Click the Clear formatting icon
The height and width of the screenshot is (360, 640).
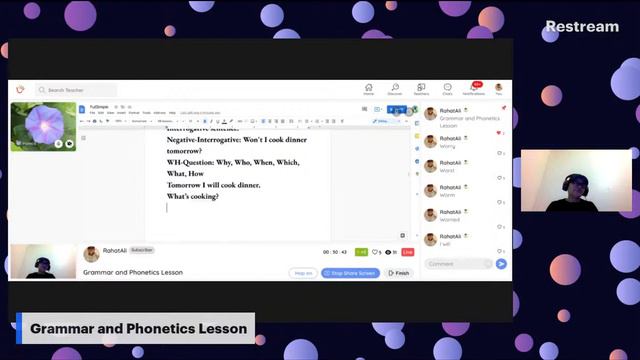pyautogui.click(x=342, y=121)
